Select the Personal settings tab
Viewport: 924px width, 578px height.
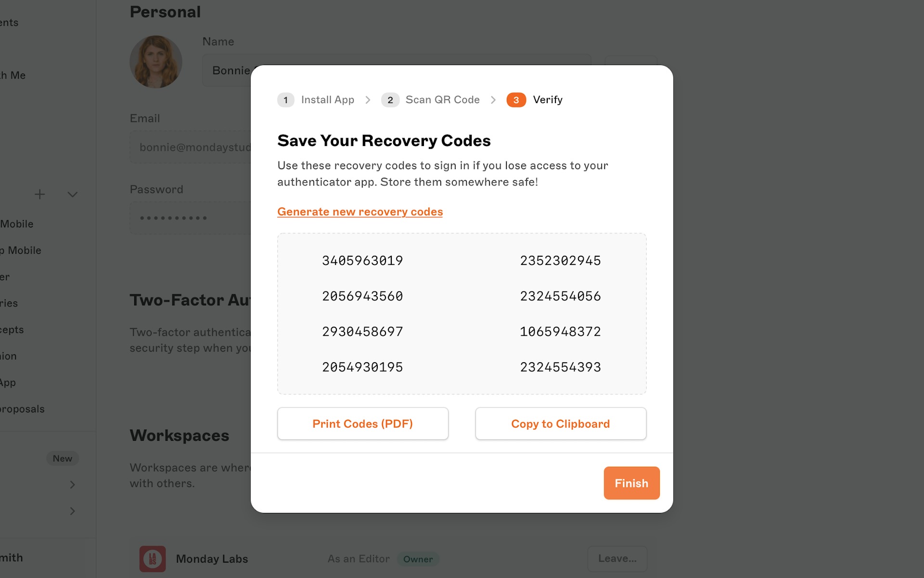tap(164, 11)
